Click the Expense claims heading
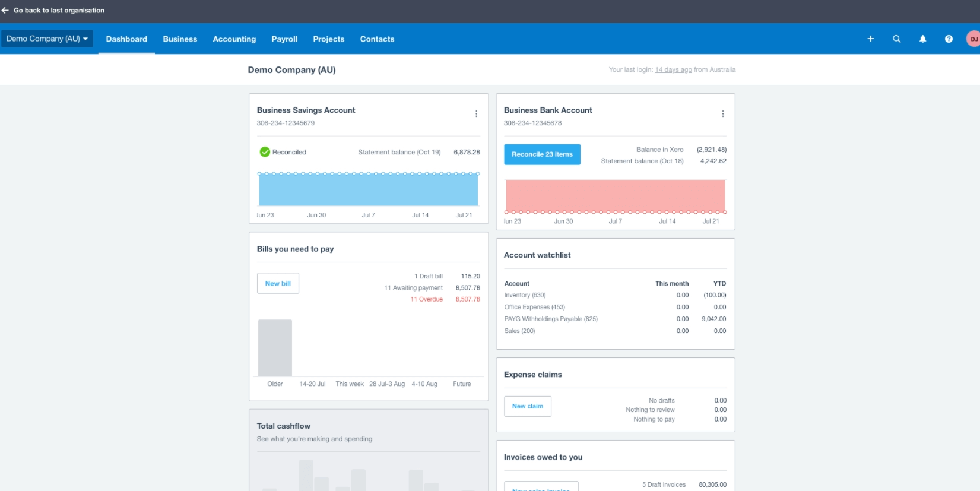The image size is (980, 491). (x=532, y=375)
